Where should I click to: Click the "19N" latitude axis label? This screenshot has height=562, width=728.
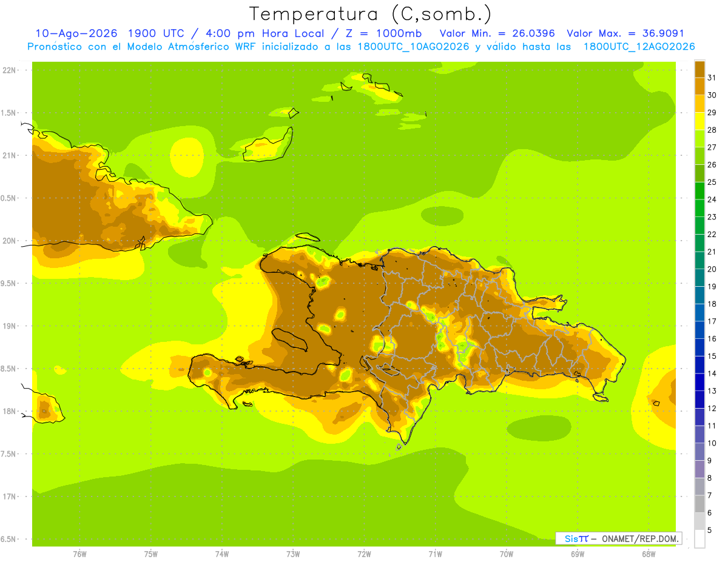(x=10, y=326)
